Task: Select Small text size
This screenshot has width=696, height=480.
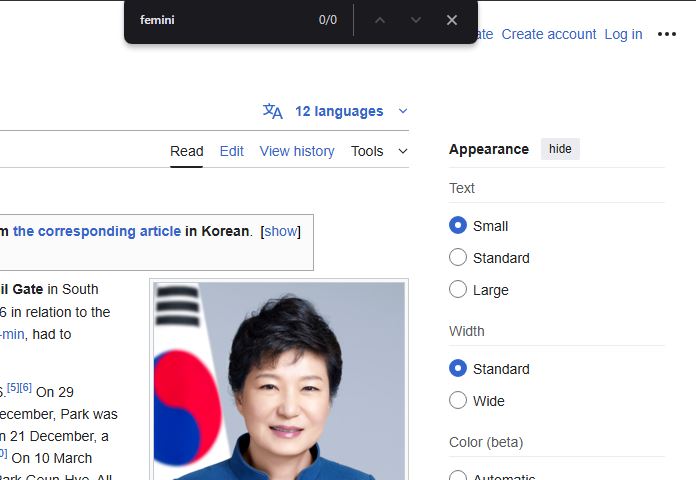Action: click(458, 225)
